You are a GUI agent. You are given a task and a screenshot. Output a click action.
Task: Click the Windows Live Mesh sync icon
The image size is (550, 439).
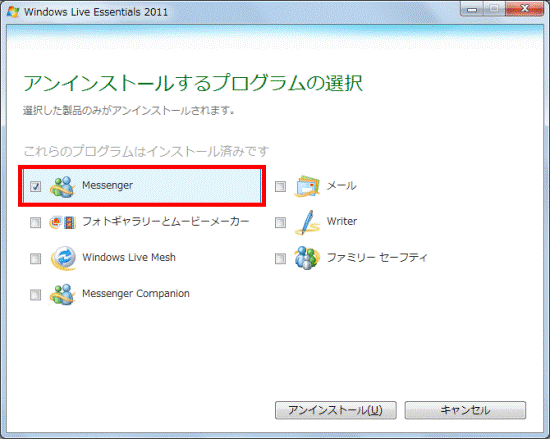click(63, 258)
